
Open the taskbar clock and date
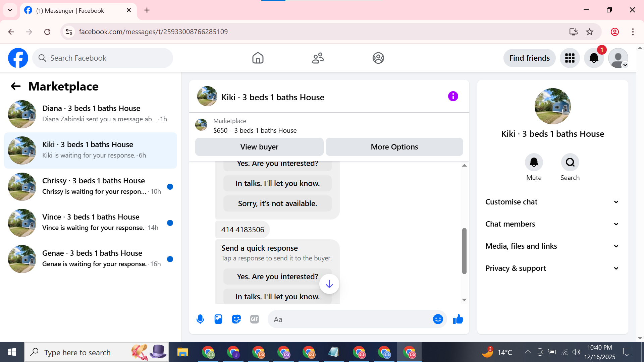coord(599,352)
